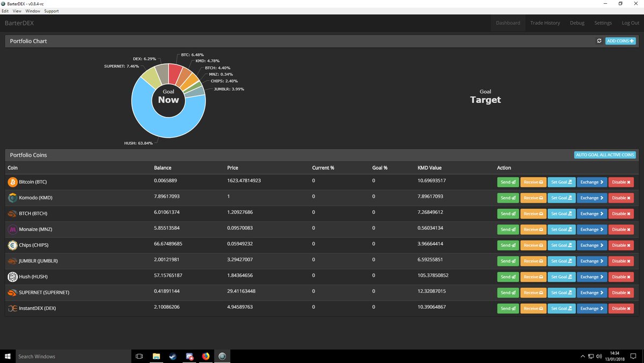
Task: Click the JUMBLR coin logo
Action: [x=12, y=261]
